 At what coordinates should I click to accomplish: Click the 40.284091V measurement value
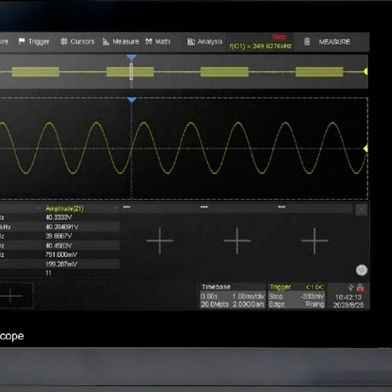click(x=62, y=227)
